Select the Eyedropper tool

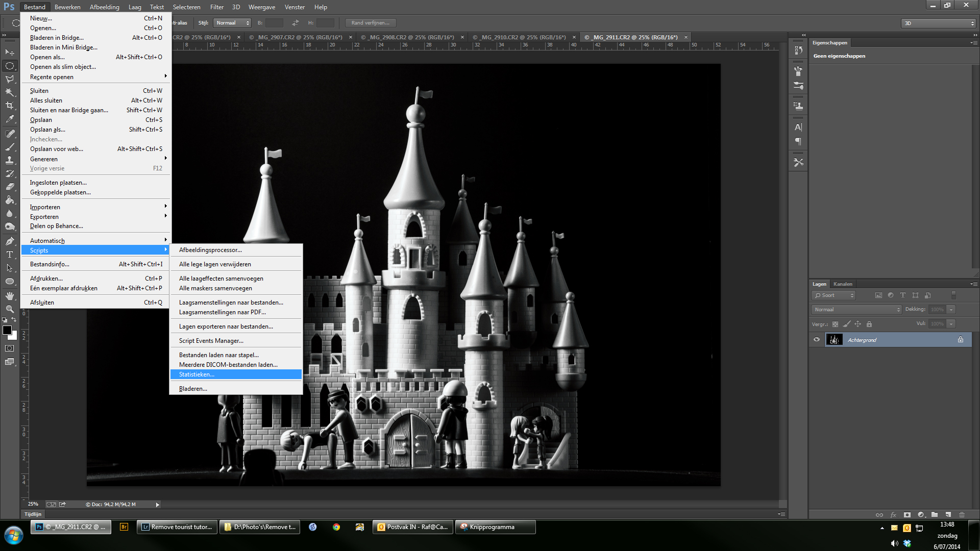(x=10, y=119)
